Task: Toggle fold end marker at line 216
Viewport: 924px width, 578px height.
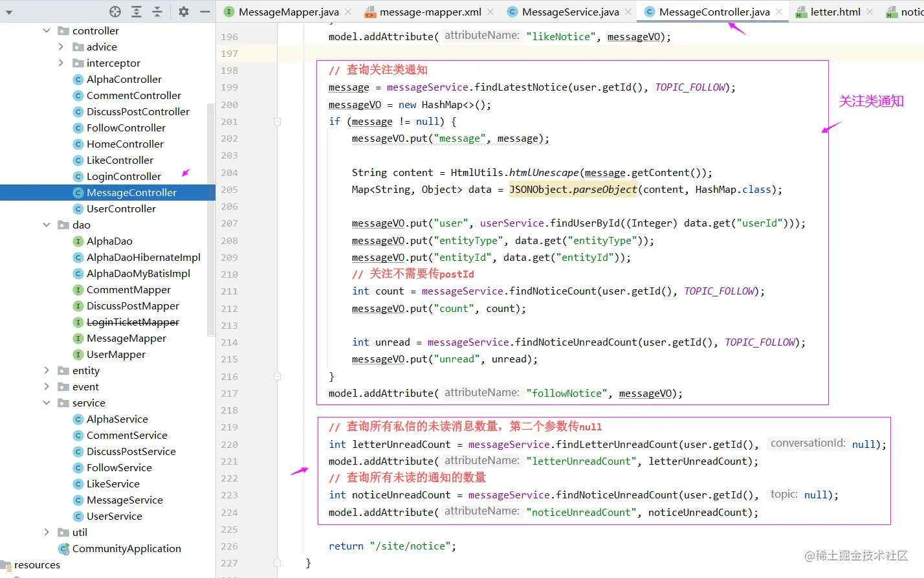Action: (277, 376)
